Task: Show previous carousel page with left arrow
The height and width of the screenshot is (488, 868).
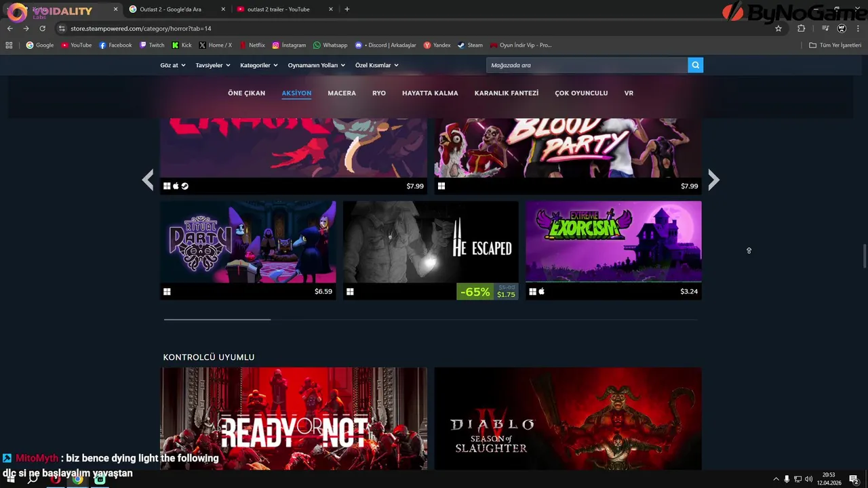Action: [148, 180]
